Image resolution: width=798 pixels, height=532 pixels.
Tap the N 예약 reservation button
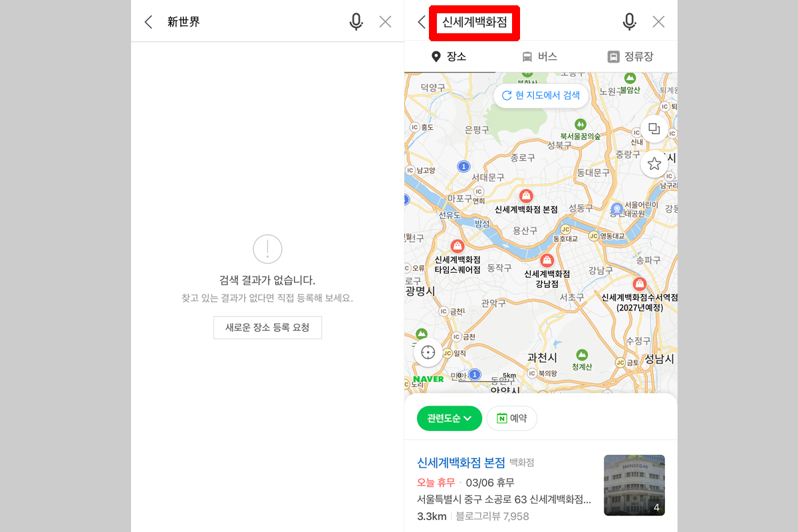pos(511,418)
